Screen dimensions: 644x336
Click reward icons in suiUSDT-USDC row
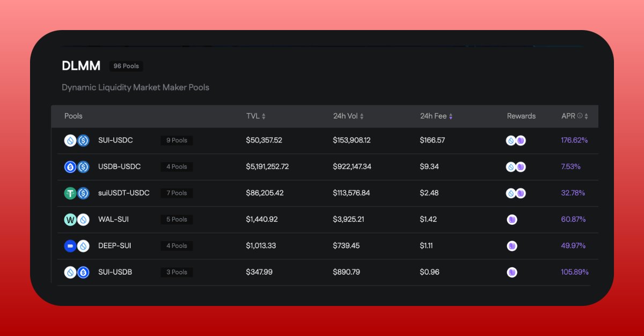pyautogui.click(x=516, y=193)
